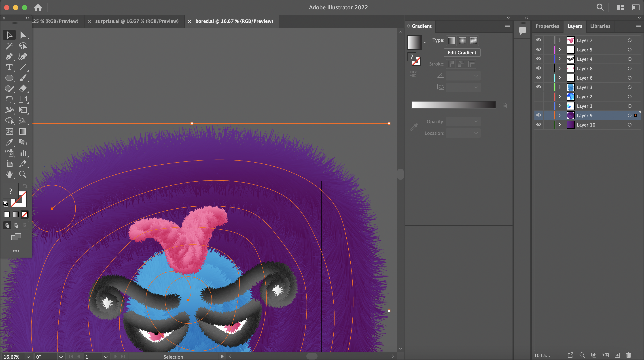644x360 pixels.
Task: Switch to surprise.ai document tab
Action: point(137,21)
